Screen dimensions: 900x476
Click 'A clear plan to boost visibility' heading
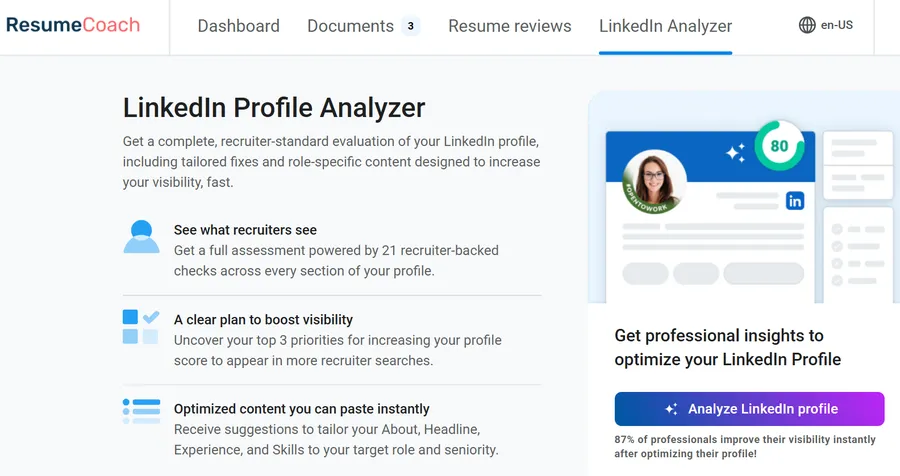pyautogui.click(x=263, y=320)
